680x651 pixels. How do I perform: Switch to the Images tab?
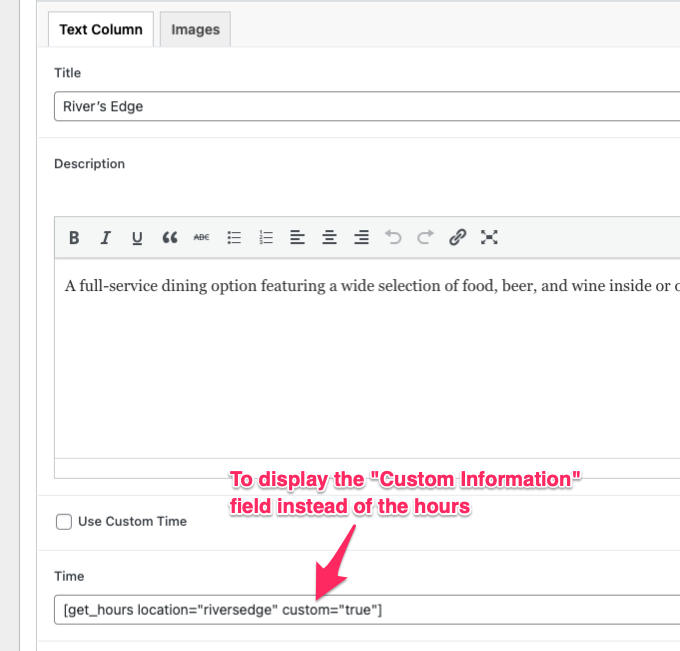point(195,29)
